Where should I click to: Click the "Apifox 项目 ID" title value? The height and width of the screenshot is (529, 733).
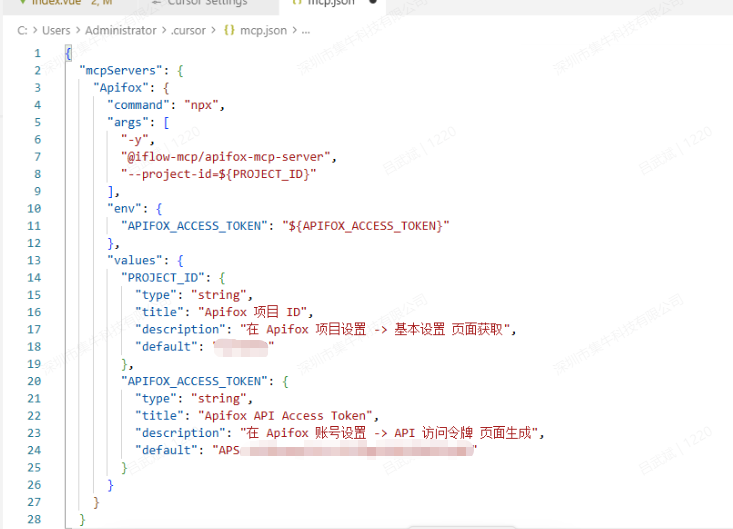pos(252,312)
